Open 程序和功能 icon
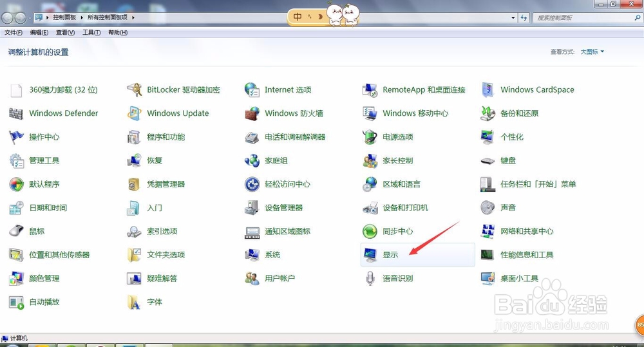Viewport: 644px width, 347px height. click(135, 136)
